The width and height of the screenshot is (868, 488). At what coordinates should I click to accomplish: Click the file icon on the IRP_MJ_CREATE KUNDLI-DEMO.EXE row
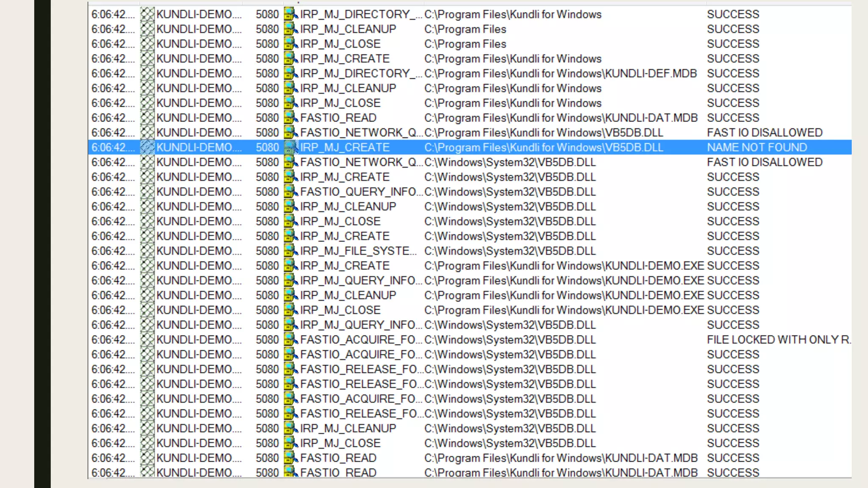click(x=290, y=266)
